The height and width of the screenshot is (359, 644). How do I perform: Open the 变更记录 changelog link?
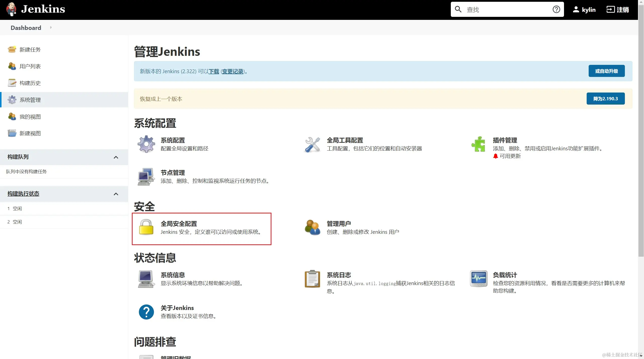pos(232,71)
